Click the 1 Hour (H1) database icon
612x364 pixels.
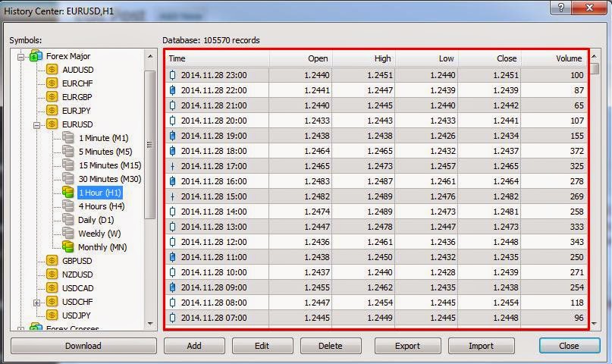pyautogui.click(x=68, y=192)
